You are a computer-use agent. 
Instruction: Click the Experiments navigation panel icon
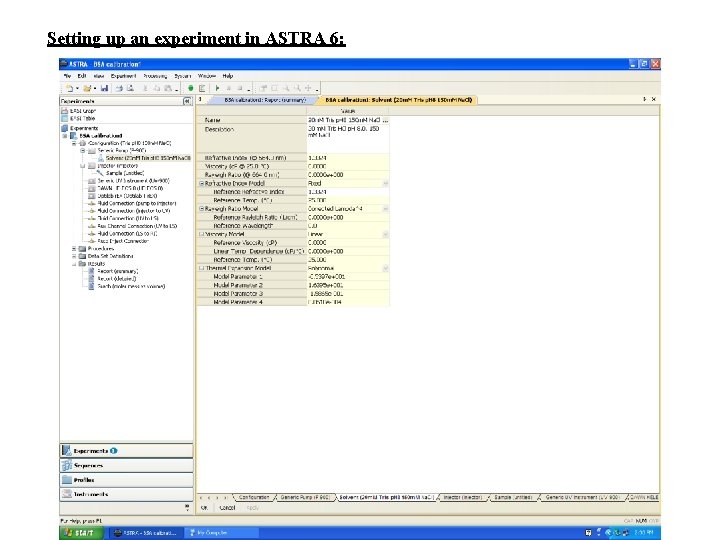(x=67, y=450)
